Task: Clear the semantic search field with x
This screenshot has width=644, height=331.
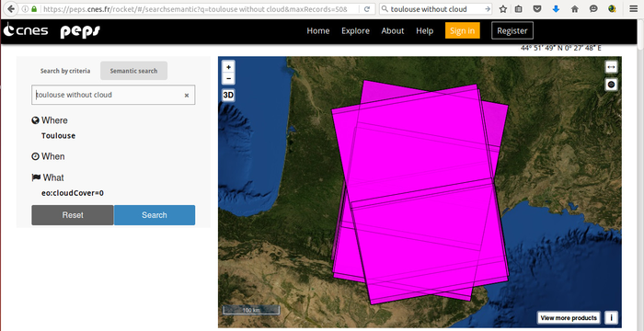Action: [x=187, y=96]
